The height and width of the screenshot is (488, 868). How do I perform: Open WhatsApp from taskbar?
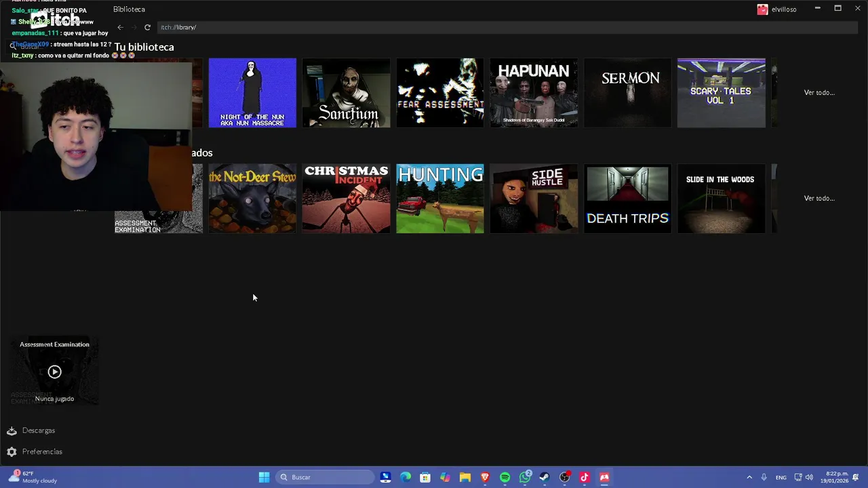[x=525, y=477]
